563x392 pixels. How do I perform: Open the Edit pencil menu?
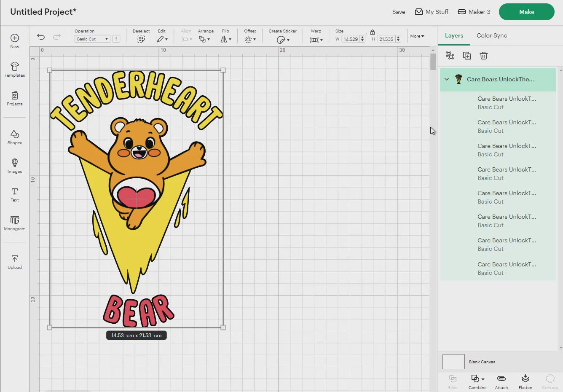pos(162,39)
